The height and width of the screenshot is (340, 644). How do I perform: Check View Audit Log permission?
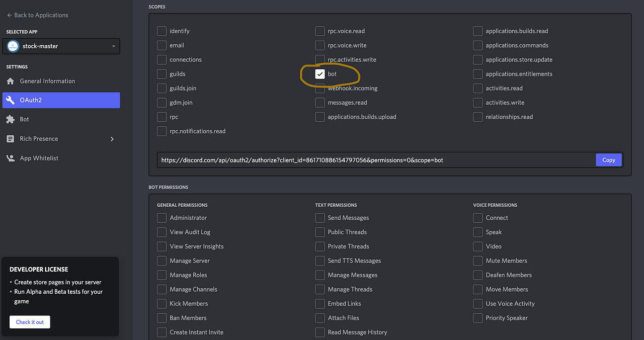point(162,232)
